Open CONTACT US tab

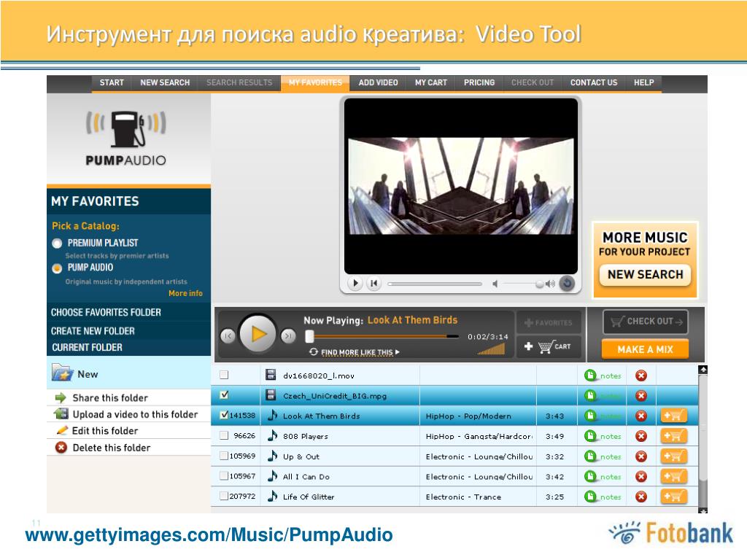click(x=594, y=82)
